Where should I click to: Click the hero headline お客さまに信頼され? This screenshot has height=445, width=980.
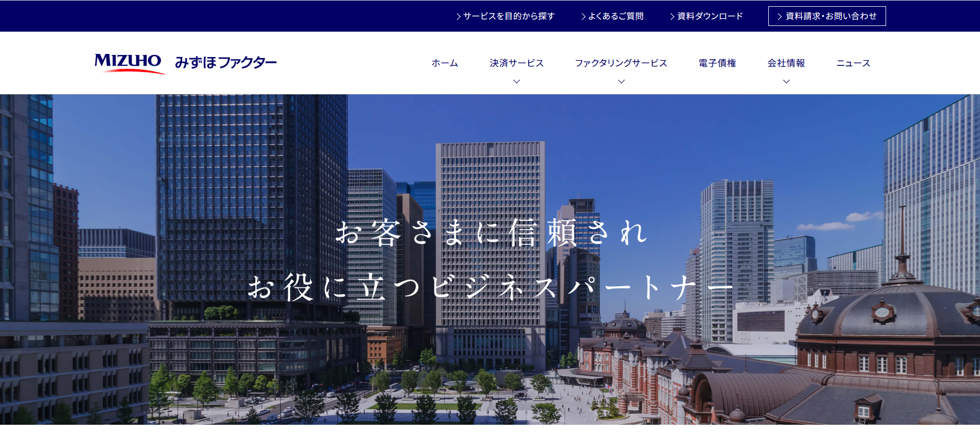coord(490,232)
